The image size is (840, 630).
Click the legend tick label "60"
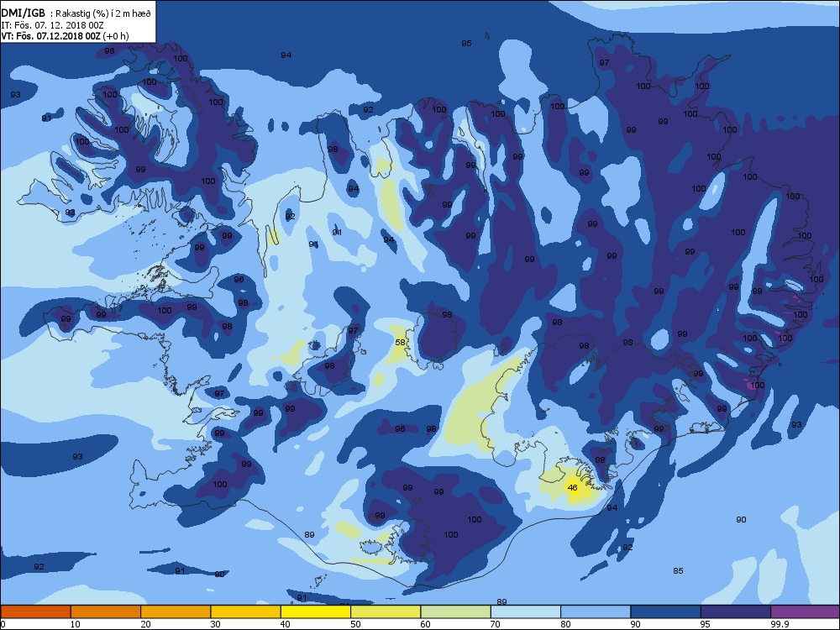point(425,623)
